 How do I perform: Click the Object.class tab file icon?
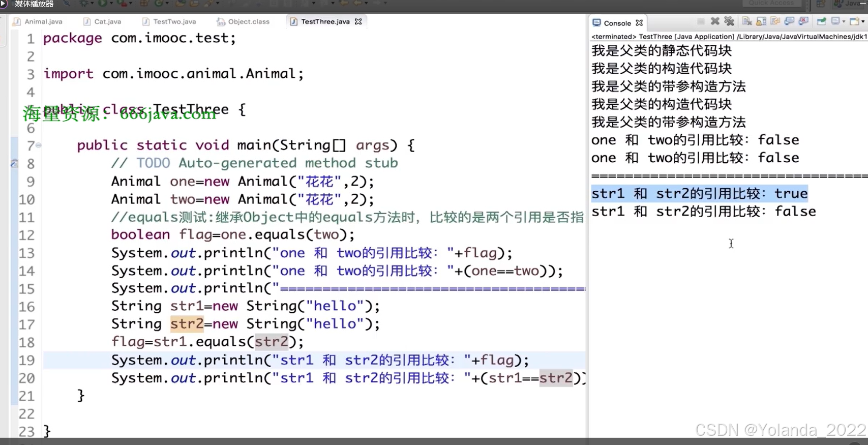(x=221, y=21)
